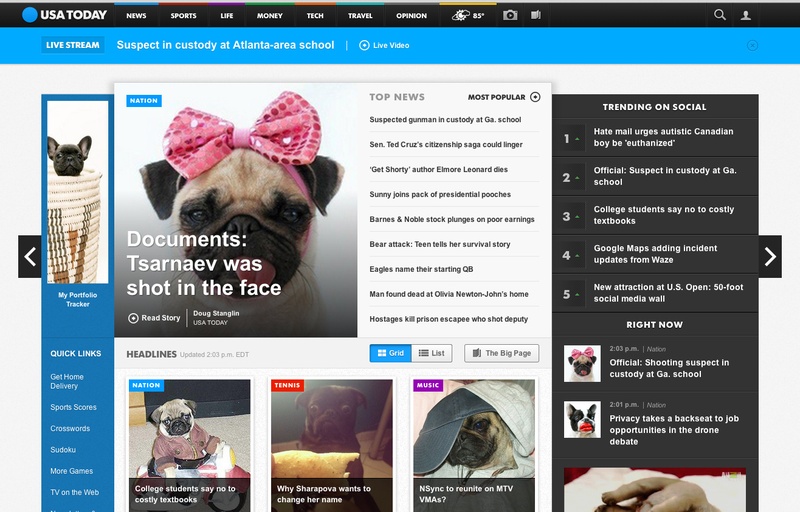This screenshot has width=800, height=512.
Task: Open 'Hostages kill prison escapee who shot deputy'
Action: 449,319
